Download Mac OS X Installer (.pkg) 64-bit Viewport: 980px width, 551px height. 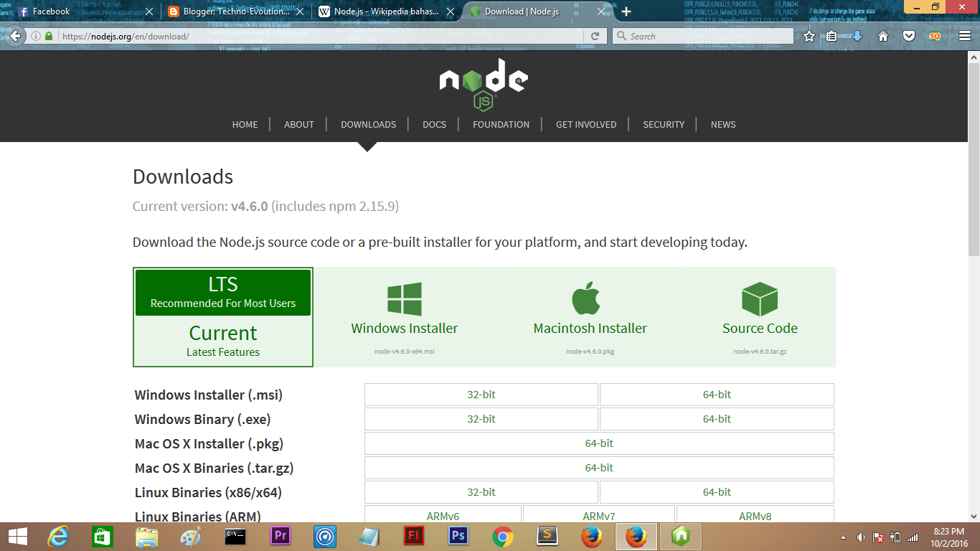pos(599,443)
